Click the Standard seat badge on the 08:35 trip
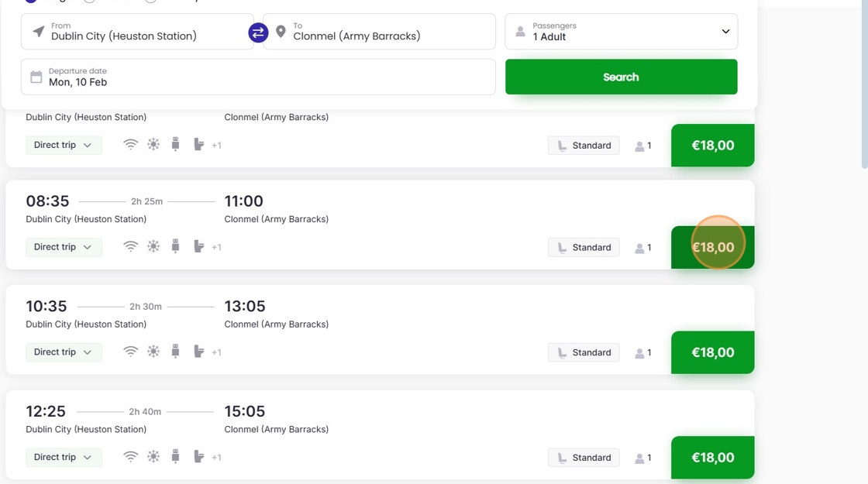This screenshot has height=484, width=868. (584, 248)
